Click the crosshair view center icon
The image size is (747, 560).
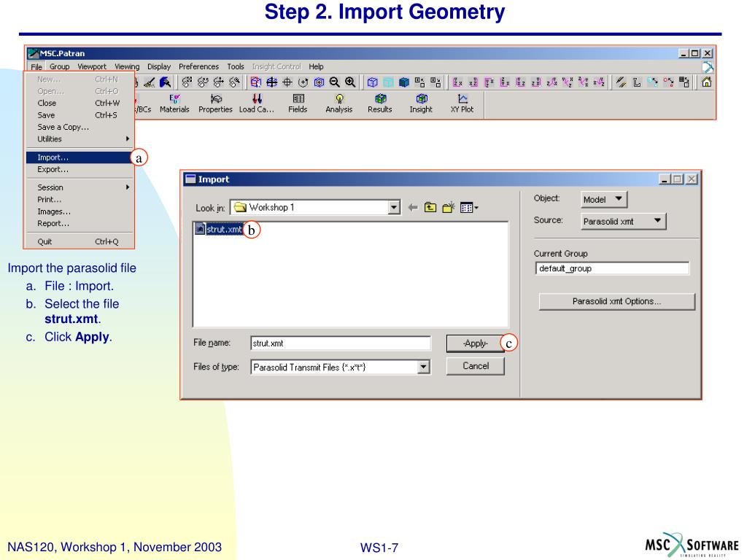(x=287, y=82)
